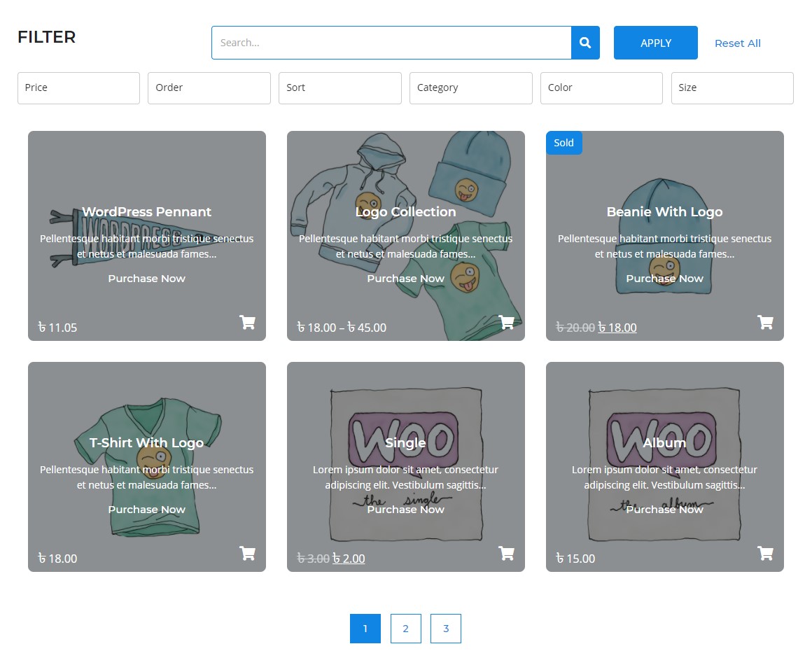This screenshot has height=672, width=812.
Task: Open the Order filter dropdown
Action: click(x=209, y=88)
